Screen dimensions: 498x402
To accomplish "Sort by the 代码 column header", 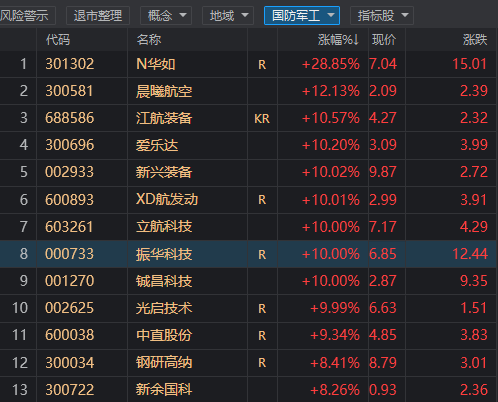I will point(58,40).
